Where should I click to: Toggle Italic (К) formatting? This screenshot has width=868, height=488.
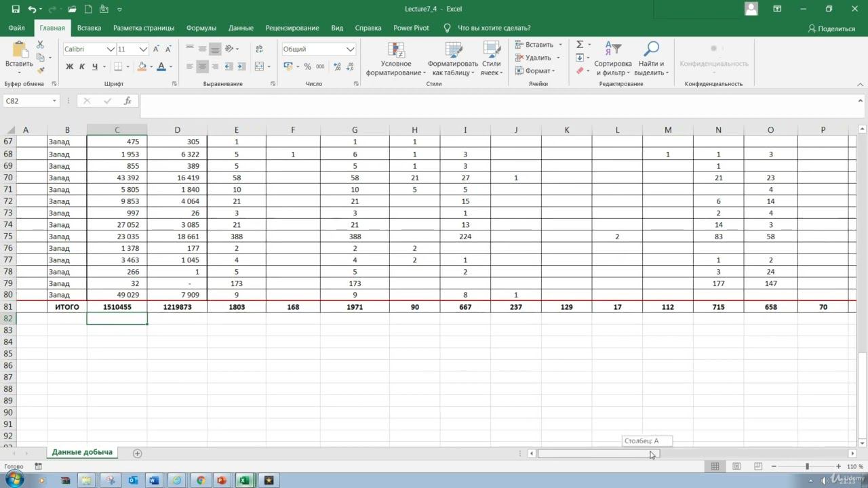(x=82, y=66)
